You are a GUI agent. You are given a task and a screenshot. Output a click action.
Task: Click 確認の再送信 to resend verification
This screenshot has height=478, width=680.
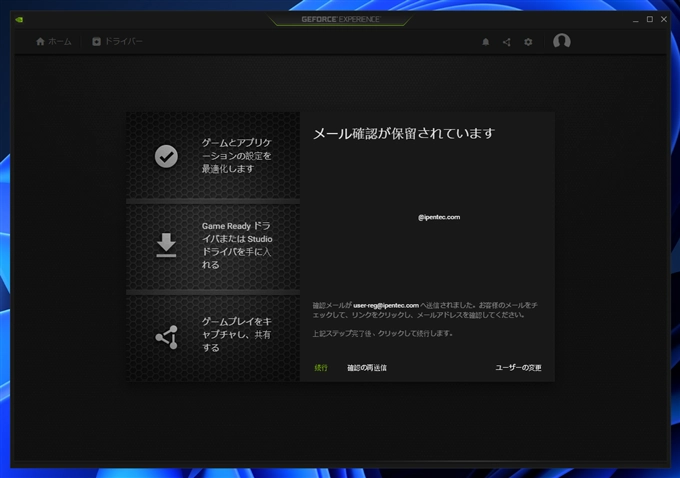pyautogui.click(x=367, y=368)
